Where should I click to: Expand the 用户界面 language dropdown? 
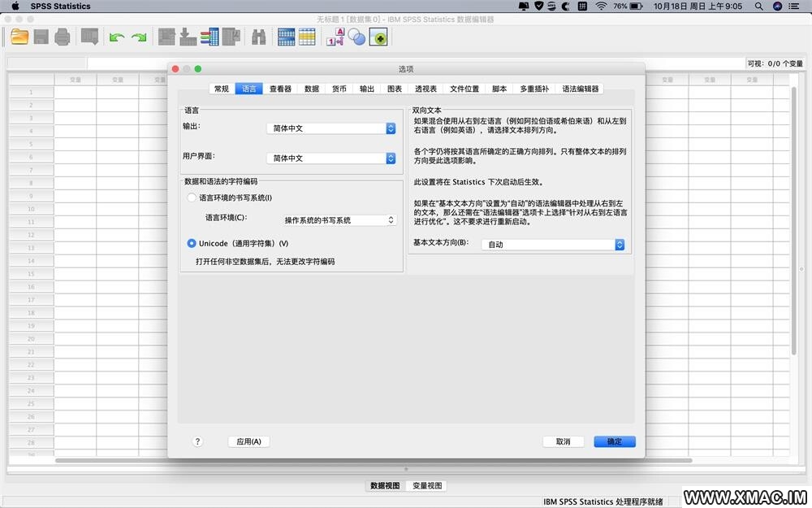(331, 158)
